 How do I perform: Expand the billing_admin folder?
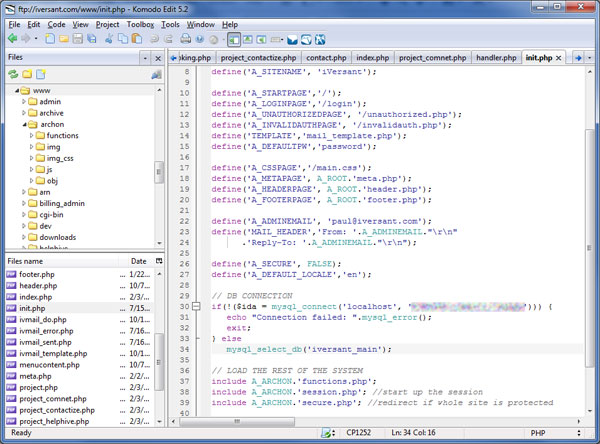(x=24, y=203)
